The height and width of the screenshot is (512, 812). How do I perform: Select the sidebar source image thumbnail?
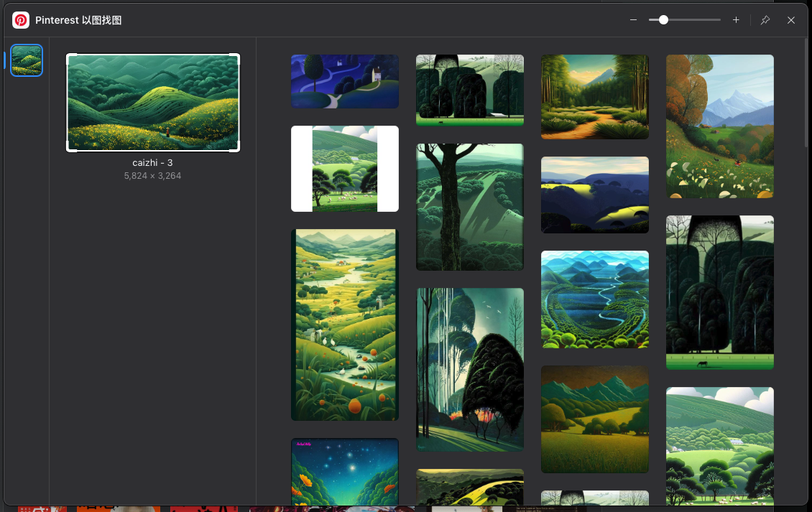[27, 60]
